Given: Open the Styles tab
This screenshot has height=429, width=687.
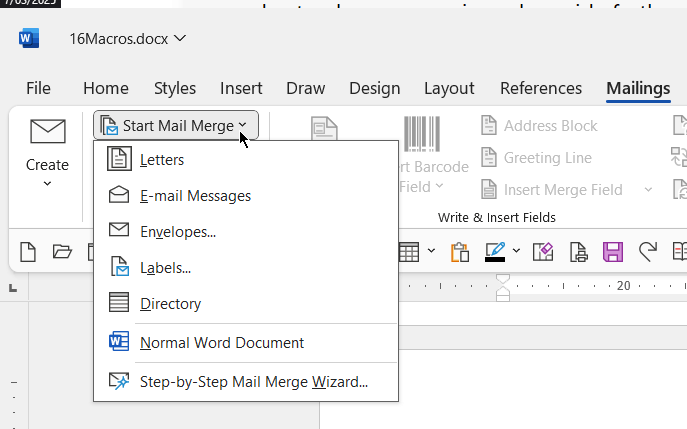Looking at the screenshot, I should pyautogui.click(x=175, y=89).
